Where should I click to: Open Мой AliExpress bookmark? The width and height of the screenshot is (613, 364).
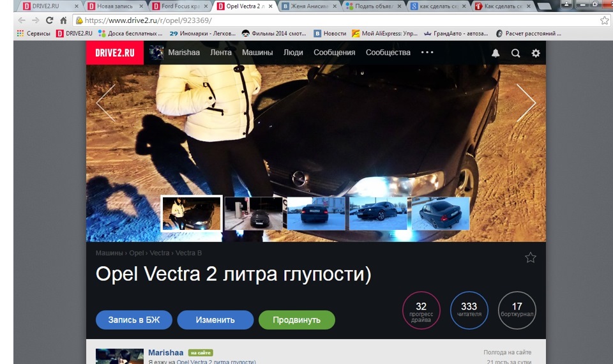[x=384, y=34]
